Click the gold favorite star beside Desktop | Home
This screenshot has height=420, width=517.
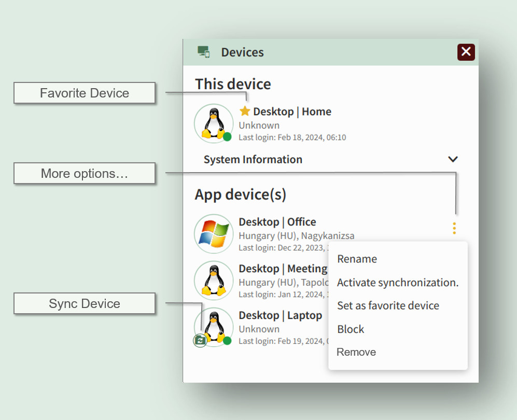245,111
